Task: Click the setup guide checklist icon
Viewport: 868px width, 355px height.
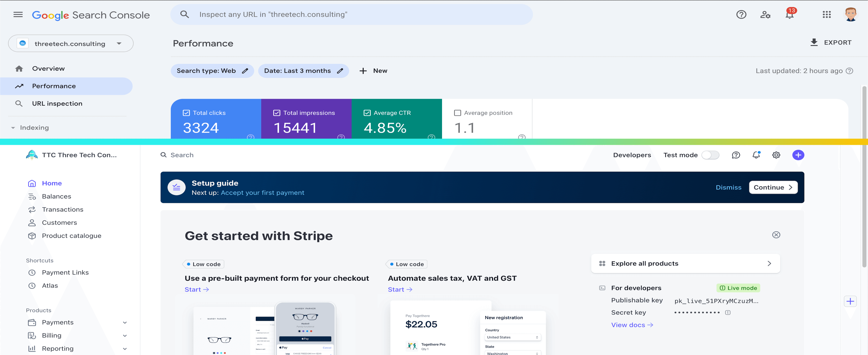Action: pos(177,187)
